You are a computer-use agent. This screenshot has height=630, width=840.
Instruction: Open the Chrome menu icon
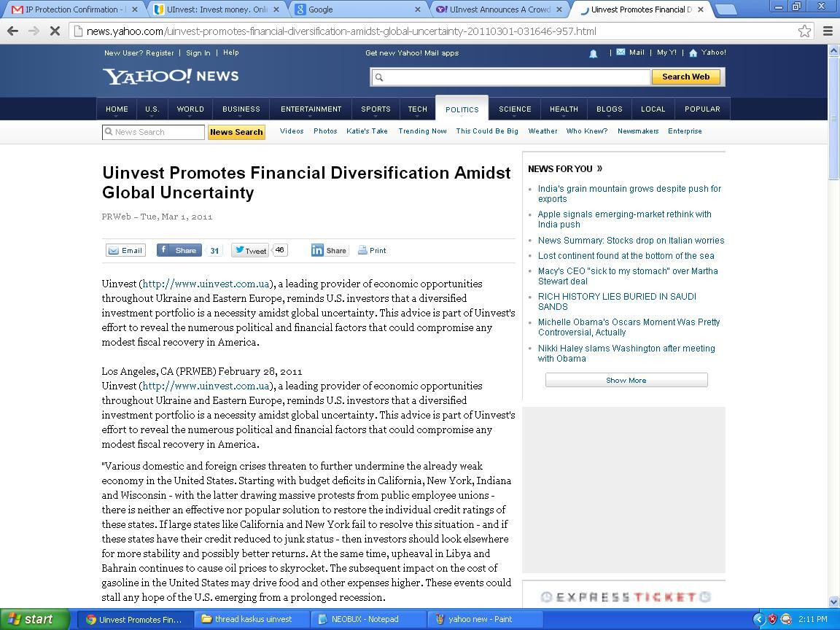pyautogui.click(x=828, y=31)
